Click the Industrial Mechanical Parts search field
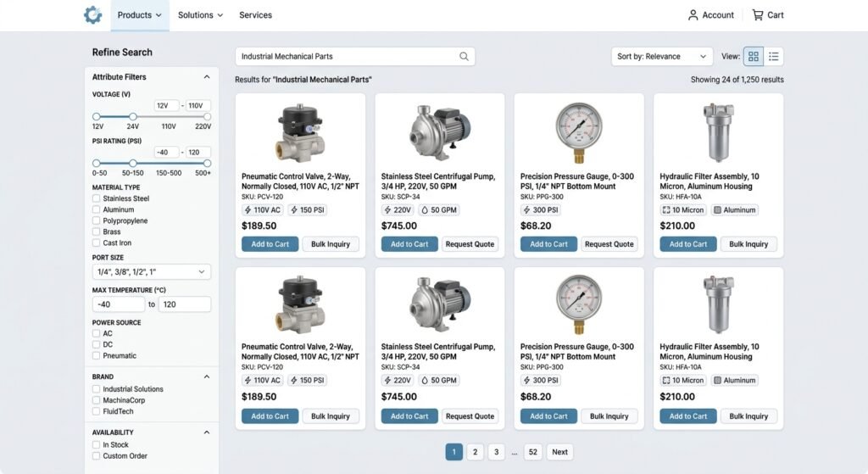Screen dimensions: 868x474 (x=355, y=57)
